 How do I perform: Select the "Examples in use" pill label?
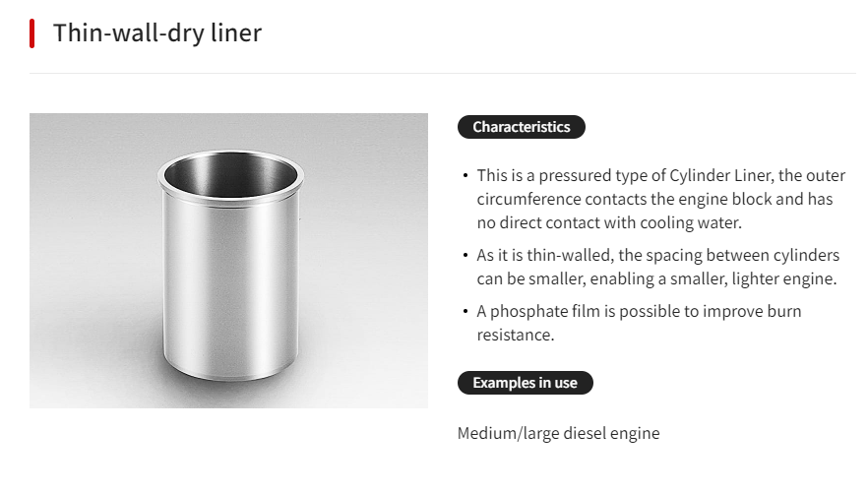525,383
